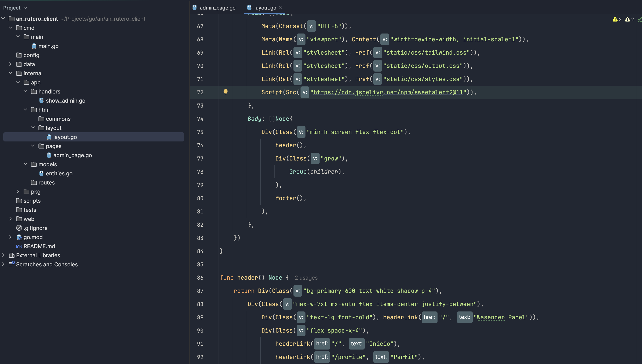Collapse the models folder
642x364 pixels.
point(25,164)
